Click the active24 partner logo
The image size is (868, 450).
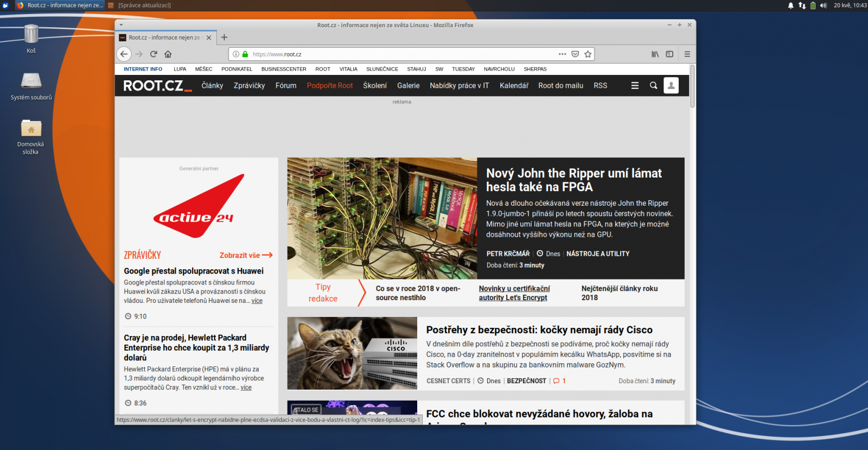(x=199, y=206)
